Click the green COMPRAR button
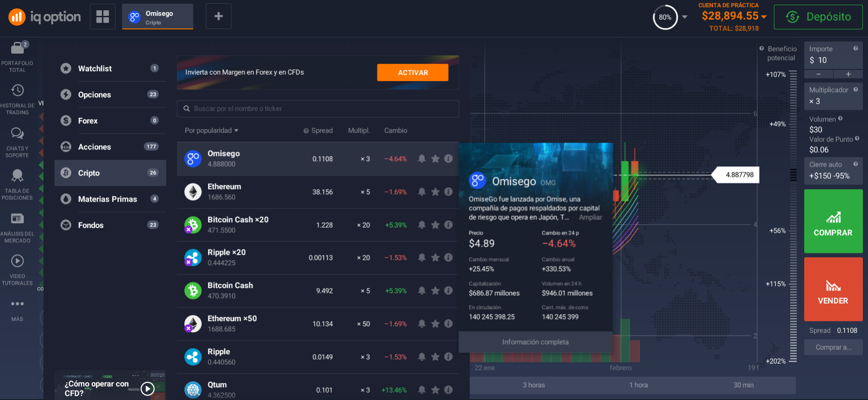Screen dimensions: 868x400 [x=833, y=221]
